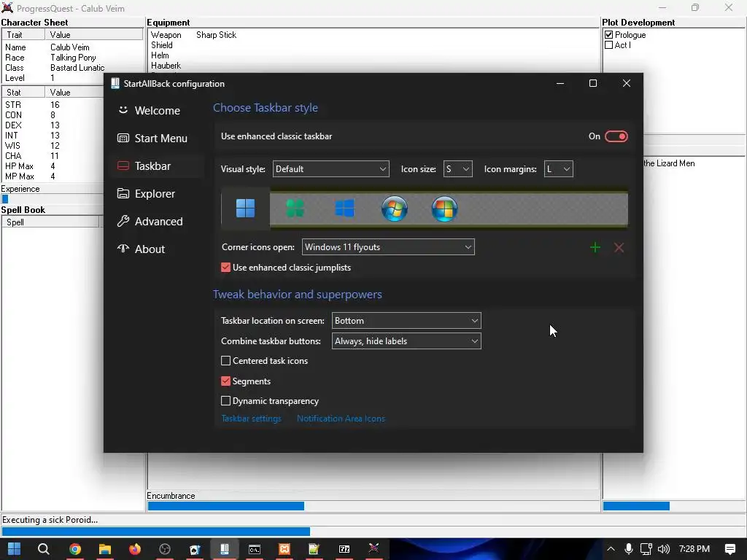Open the Visual style dropdown
The image size is (747, 560).
point(330,169)
